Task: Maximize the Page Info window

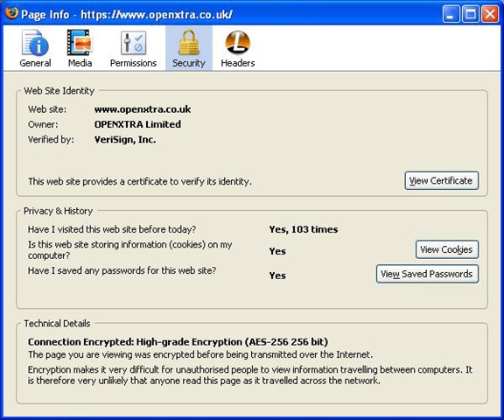Action: click(x=470, y=14)
